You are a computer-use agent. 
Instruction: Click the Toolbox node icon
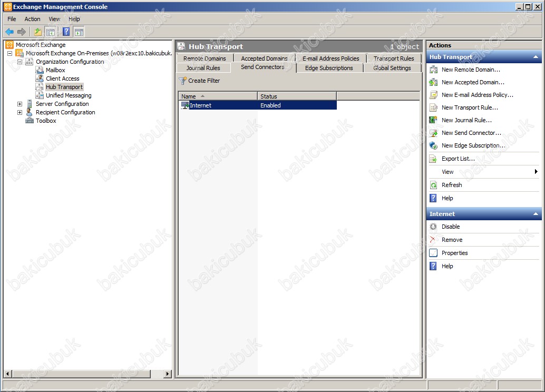[x=30, y=121]
